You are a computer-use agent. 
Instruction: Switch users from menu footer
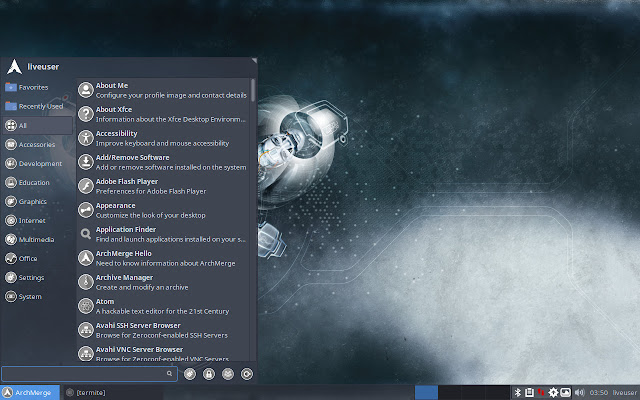pyautogui.click(x=228, y=373)
